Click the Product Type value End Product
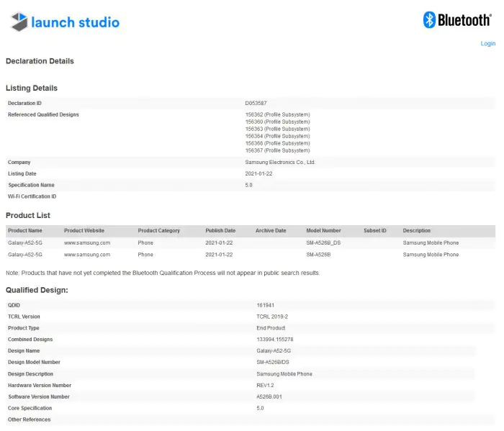Viewport: 504px width, 431px height. point(271,328)
